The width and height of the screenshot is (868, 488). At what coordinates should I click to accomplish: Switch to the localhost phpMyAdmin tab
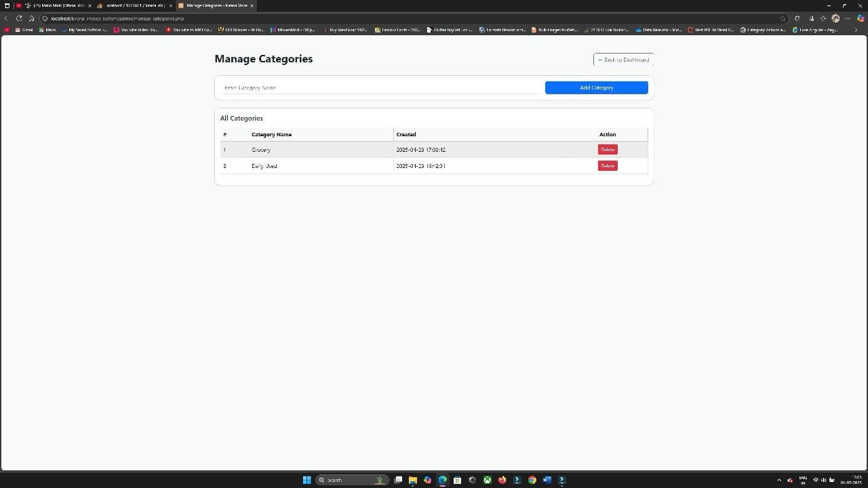132,5
